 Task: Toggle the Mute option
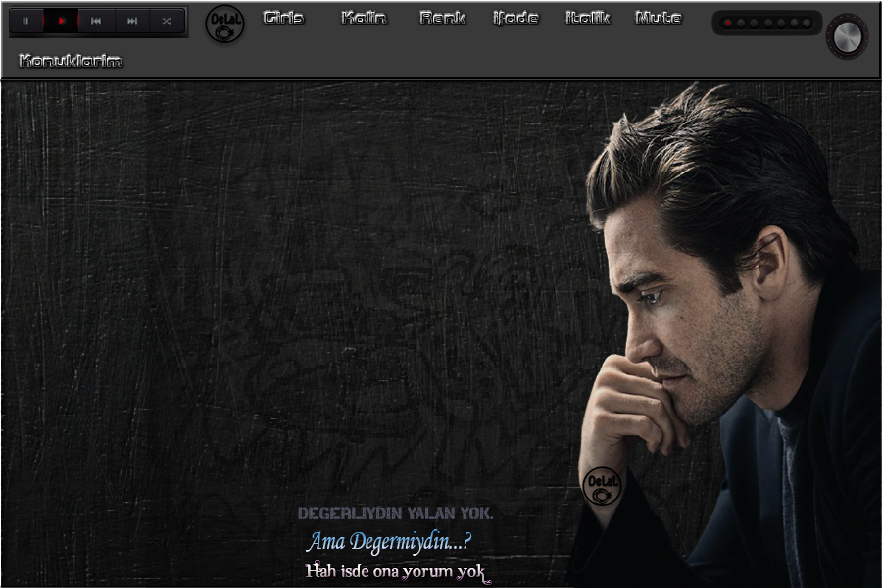(659, 18)
